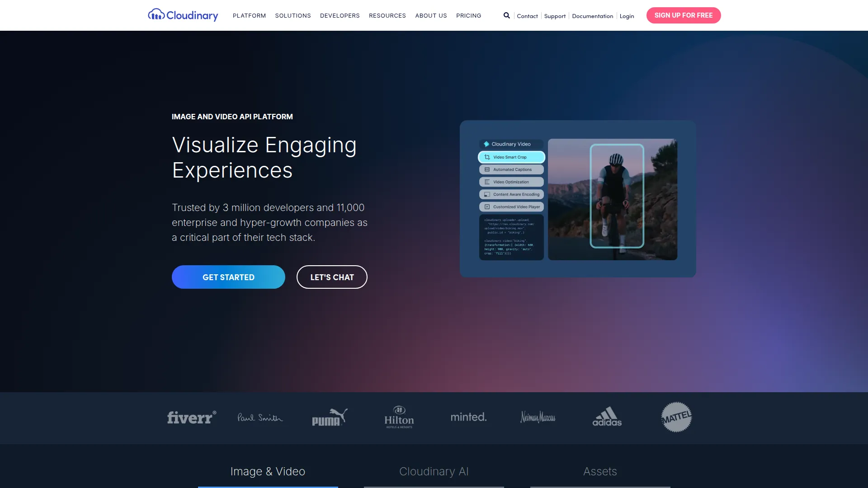
Task: Click the Get Started button
Action: (228, 277)
